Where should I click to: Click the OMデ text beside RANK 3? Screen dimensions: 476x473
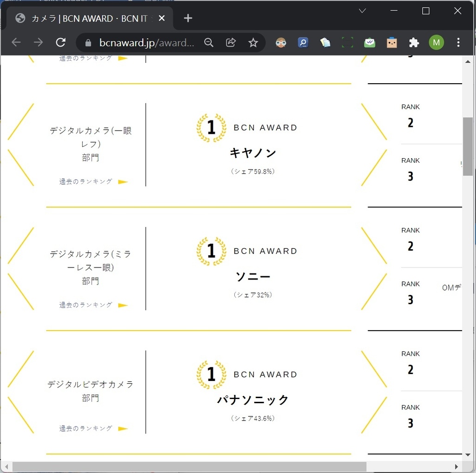click(452, 287)
